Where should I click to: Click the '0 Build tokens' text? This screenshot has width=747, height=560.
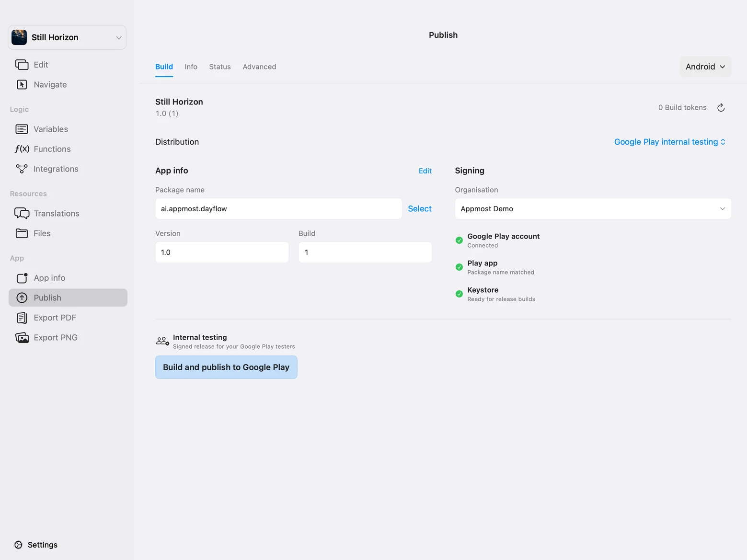tap(682, 108)
